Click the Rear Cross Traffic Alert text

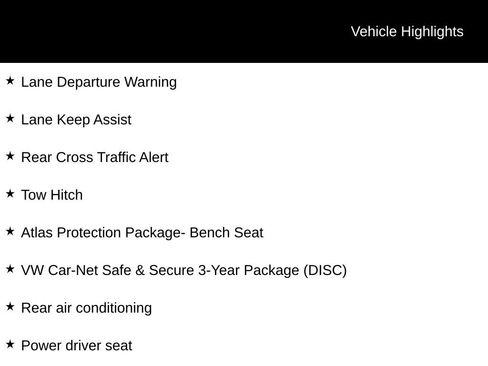(94, 157)
